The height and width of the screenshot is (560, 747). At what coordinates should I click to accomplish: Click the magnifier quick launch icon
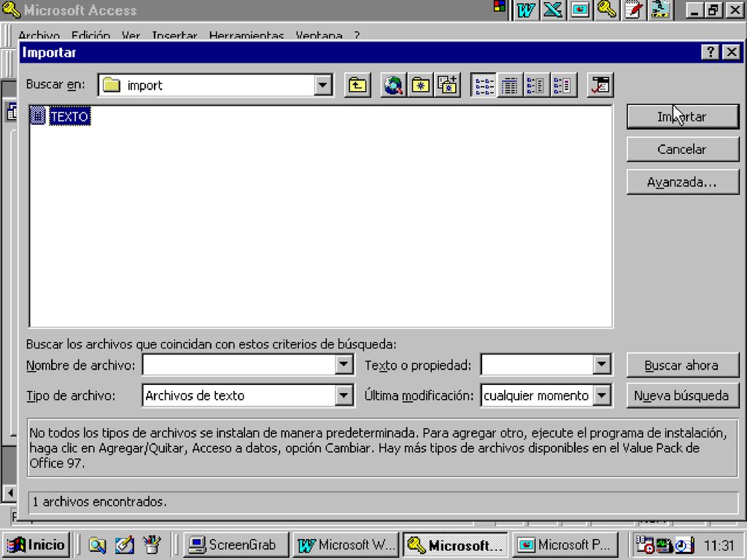(97, 545)
